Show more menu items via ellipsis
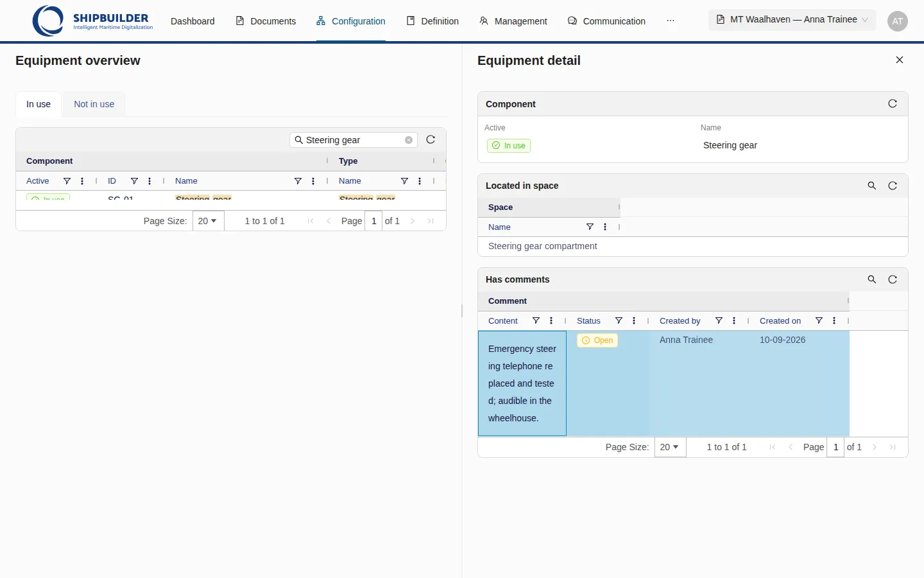Screen dimensions: 924x578 [x=671, y=21]
